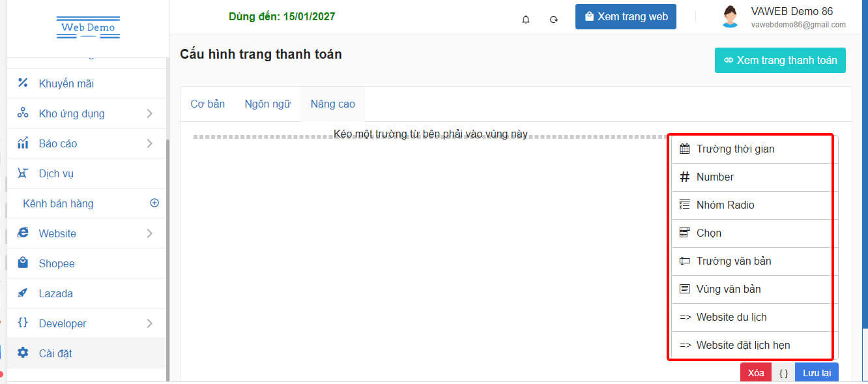Viewport: 868px width, 384px height.
Task: Click the Lazada rocket icon
Action: point(23,293)
